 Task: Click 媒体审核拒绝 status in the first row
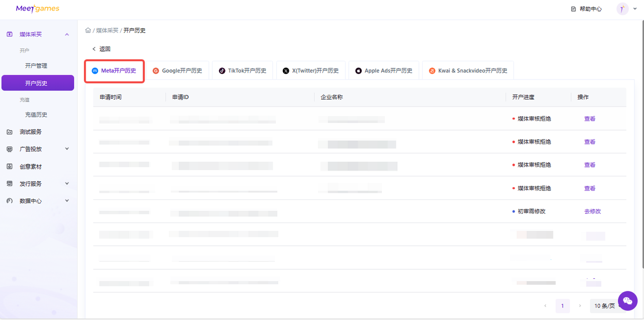(534, 119)
